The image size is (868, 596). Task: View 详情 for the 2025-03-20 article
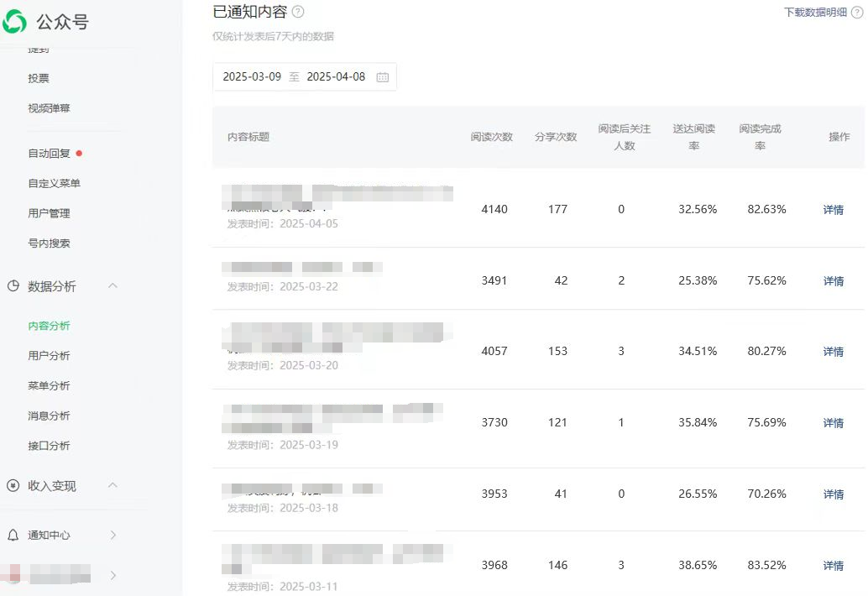coord(833,352)
